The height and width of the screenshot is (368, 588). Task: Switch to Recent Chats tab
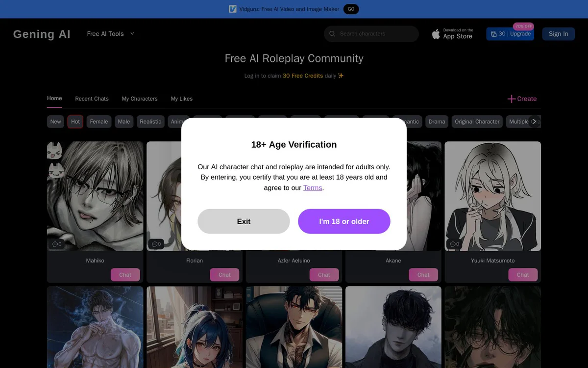click(x=92, y=99)
